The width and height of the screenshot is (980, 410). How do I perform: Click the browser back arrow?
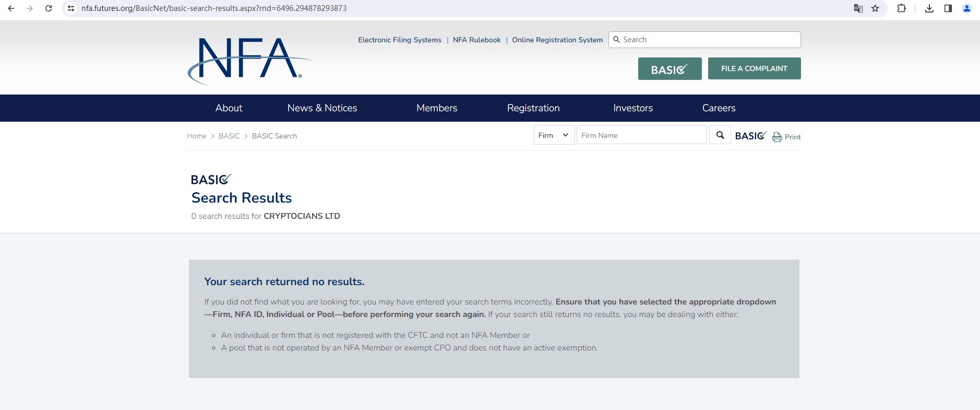pyautogui.click(x=11, y=8)
